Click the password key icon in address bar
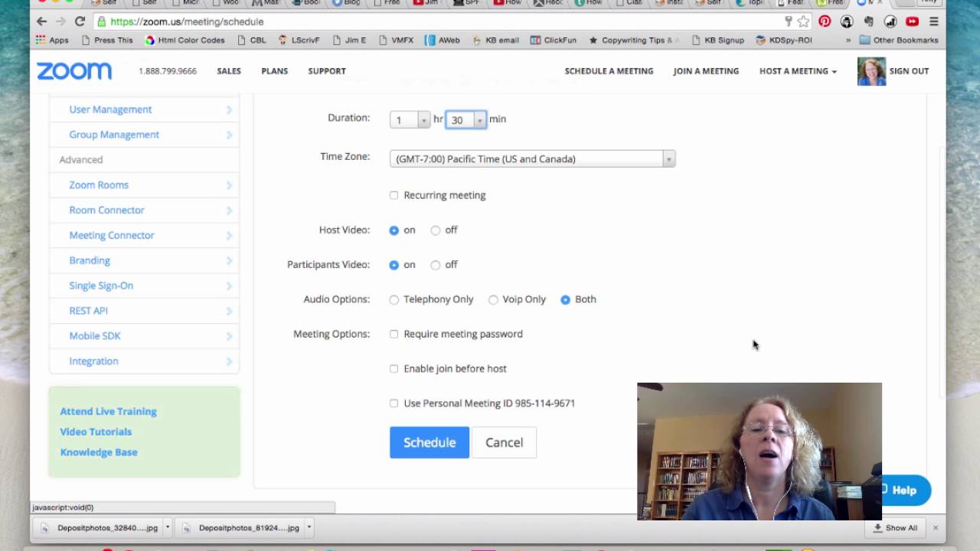Image resolution: width=980 pixels, height=551 pixels. coord(789,21)
